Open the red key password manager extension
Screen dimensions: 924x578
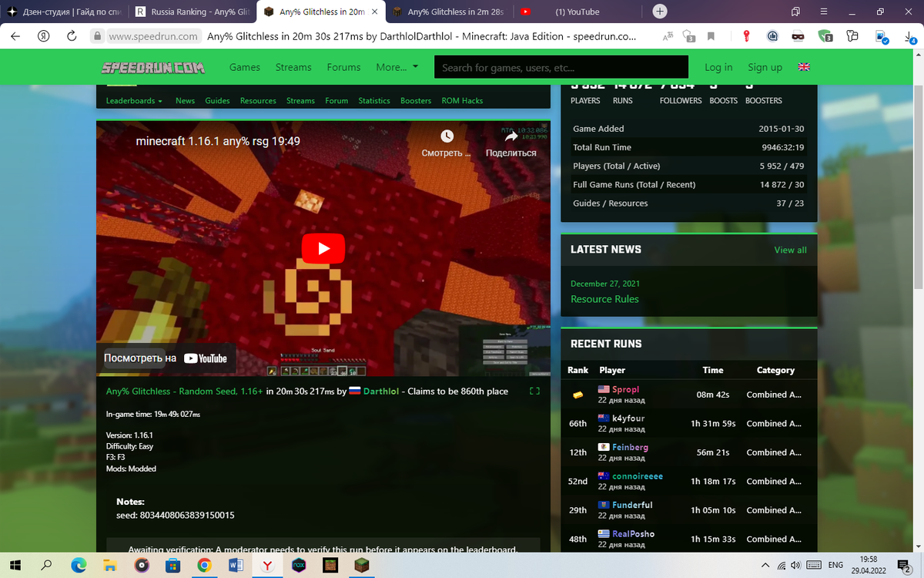click(746, 36)
